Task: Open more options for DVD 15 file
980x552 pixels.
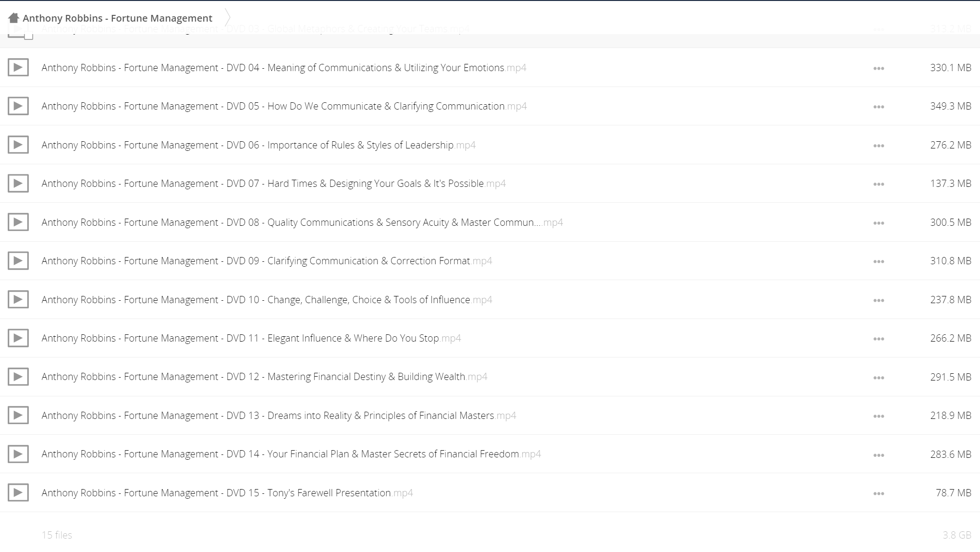Action: tap(879, 493)
